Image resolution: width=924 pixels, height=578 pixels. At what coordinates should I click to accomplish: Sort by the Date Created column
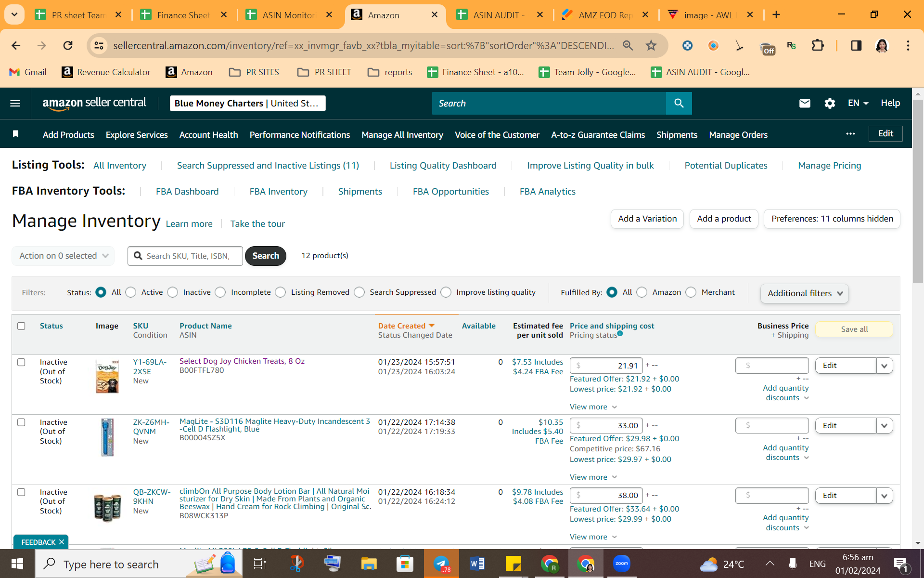[x=406, y=326]
